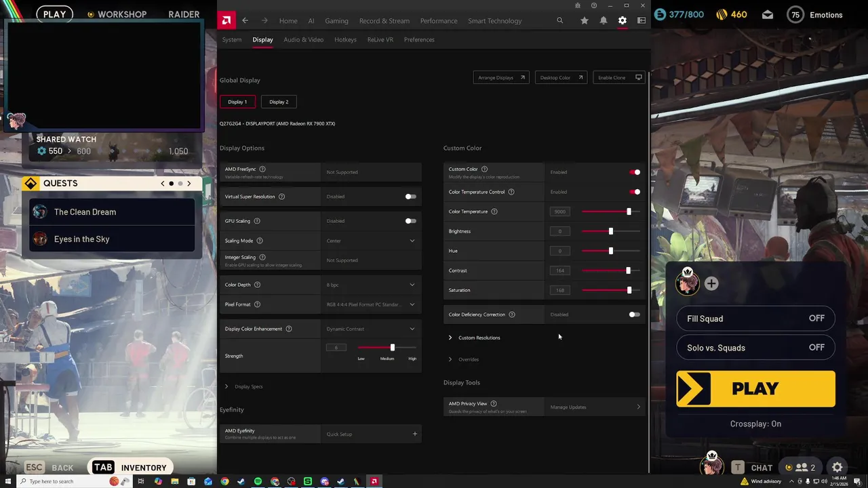The height and width of the screenshot is (488, 868).
Task: Open notifications bell in AMD Software
Action: 603,21
